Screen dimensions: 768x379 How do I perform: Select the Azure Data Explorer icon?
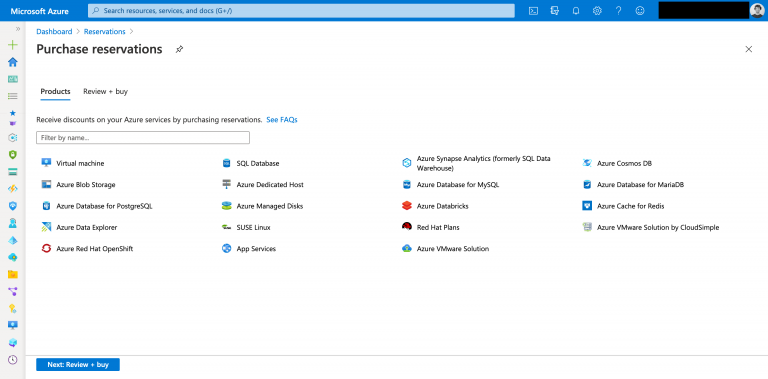(47, 227)
